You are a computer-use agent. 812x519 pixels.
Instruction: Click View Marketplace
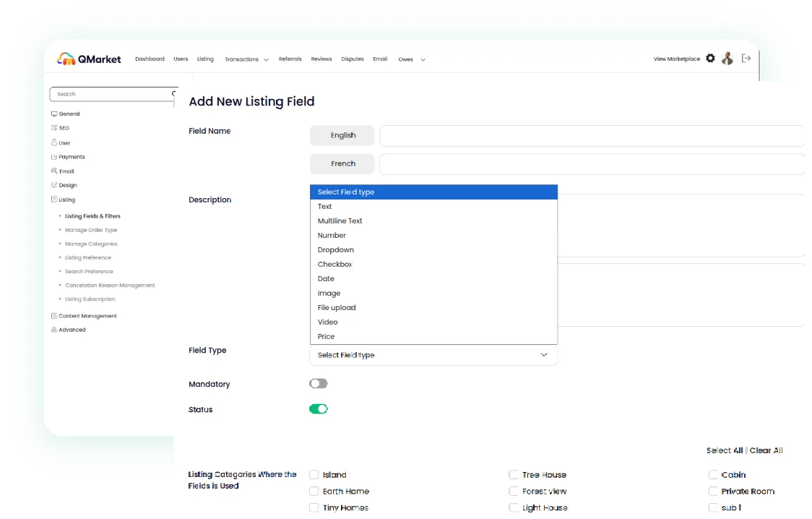click(x=677, y=59)
